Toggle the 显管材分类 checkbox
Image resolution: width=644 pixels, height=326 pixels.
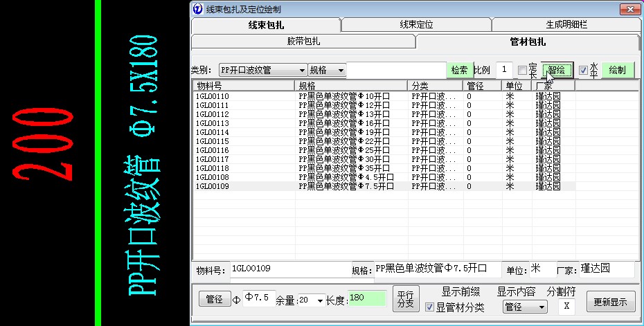point(430,307)
